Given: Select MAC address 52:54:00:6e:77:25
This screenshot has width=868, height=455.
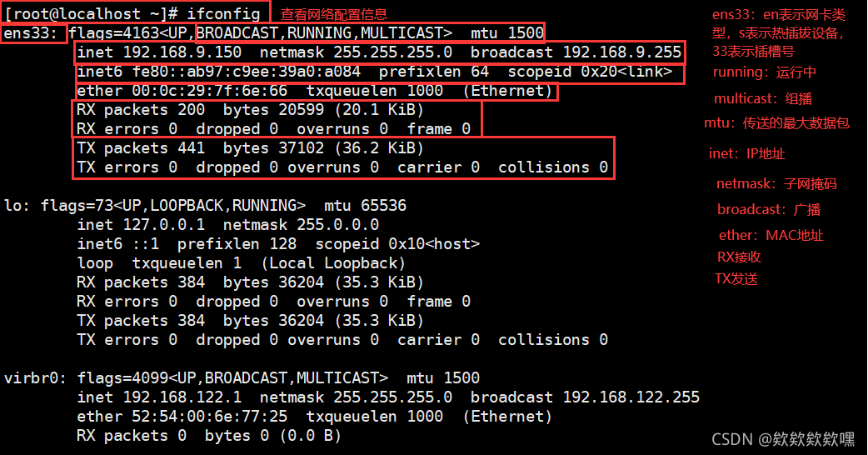Looking at the screenshot, I should [209, 417].
